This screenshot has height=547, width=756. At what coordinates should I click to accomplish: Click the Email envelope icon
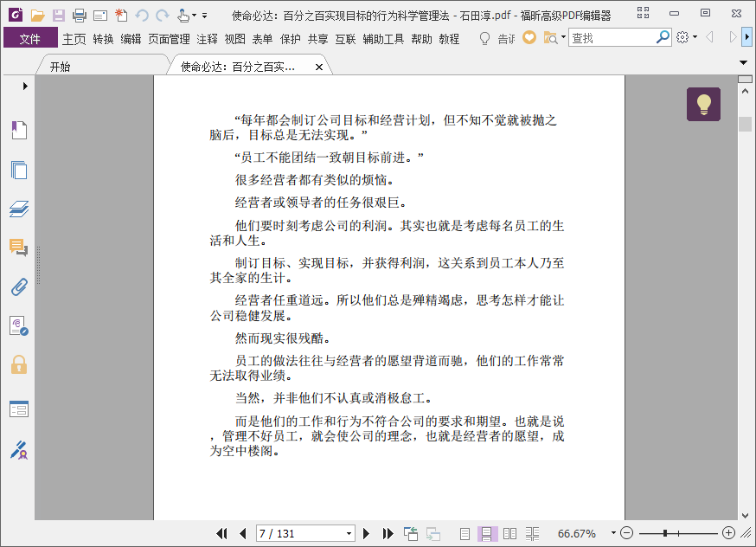click(x=100, y=16)
